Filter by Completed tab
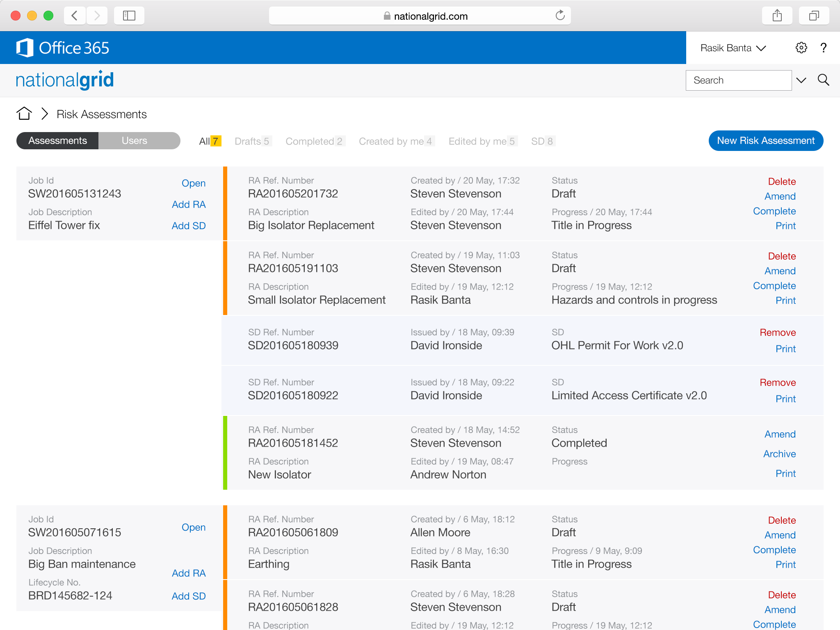 [315, 142]
